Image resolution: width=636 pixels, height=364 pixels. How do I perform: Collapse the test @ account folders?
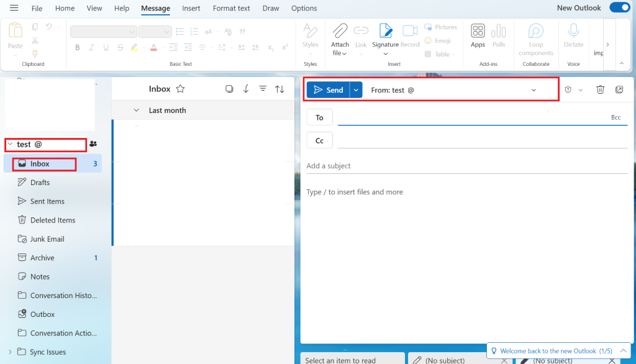click(10, 144)
